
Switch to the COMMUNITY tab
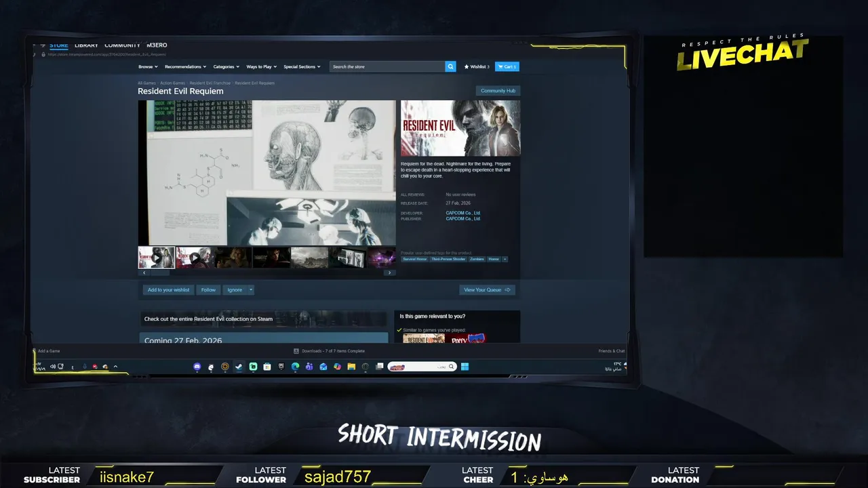122,45
